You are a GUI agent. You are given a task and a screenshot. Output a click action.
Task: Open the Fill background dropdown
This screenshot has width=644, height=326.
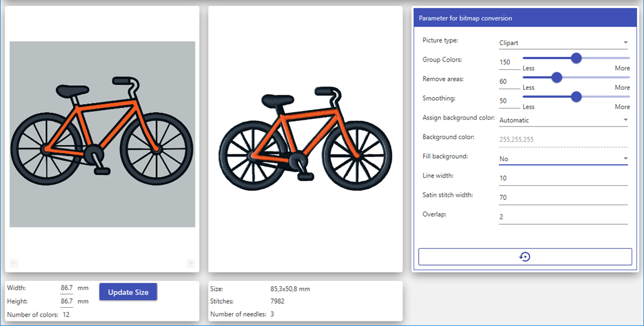coord(563,159)
